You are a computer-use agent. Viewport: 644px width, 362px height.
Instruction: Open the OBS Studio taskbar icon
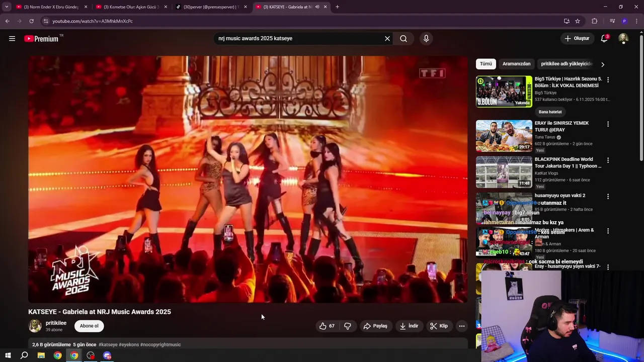point(91,355)
